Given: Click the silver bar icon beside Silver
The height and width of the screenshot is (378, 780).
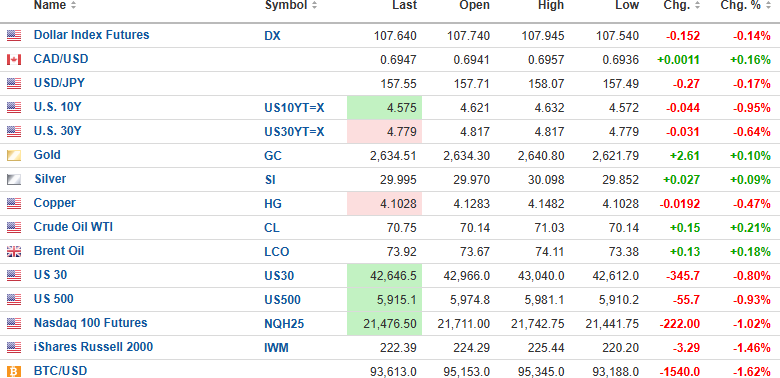Looking at the screenshot, I should click(14, 180).
